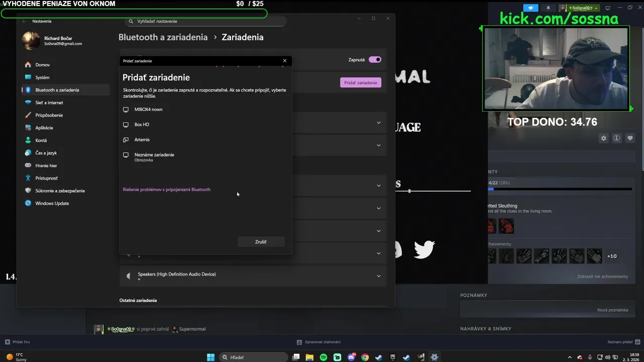The height and width of the screenshot is (362, 644).
Task: Click Vyhľadať nastavenie search field
Action: (205, 21)
